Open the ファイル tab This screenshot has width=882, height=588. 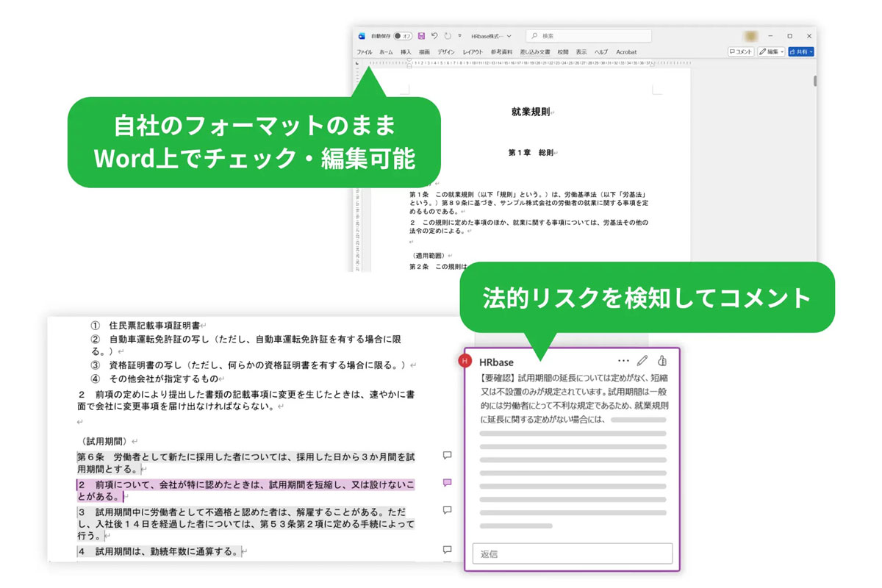point(365,52)
